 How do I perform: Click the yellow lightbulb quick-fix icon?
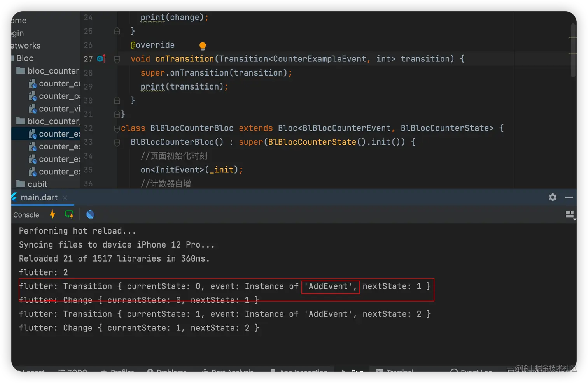click(203, 46)
